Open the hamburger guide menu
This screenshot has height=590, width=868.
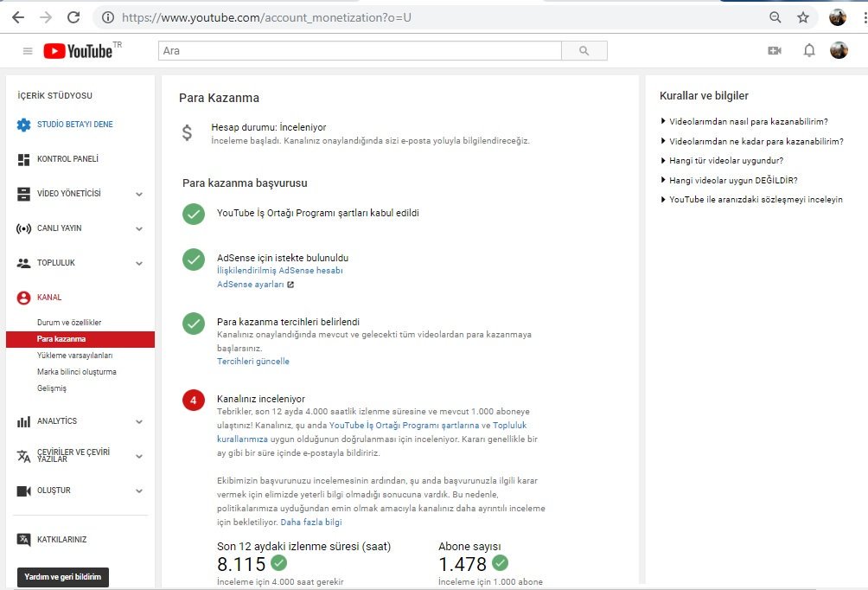tap(28, 51)
